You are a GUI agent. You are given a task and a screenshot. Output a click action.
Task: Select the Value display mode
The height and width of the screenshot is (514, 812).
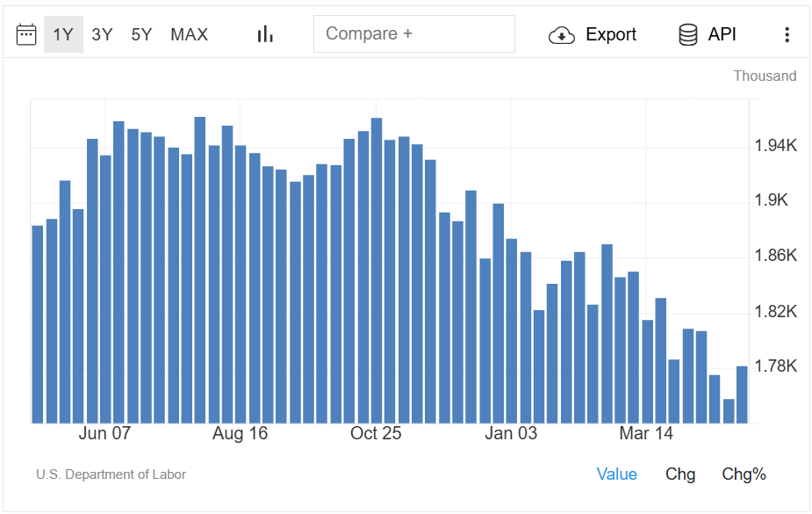[617, 474]
